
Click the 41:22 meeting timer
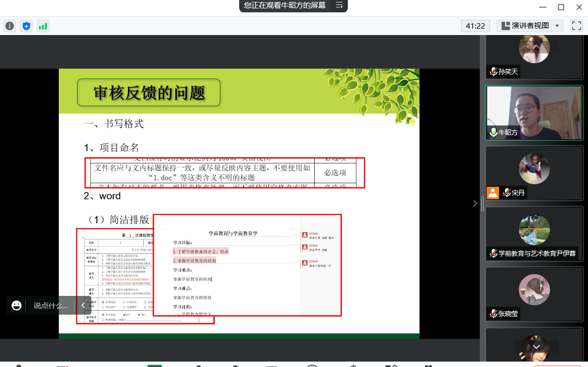pyautogui.click(x=475, y=26)
